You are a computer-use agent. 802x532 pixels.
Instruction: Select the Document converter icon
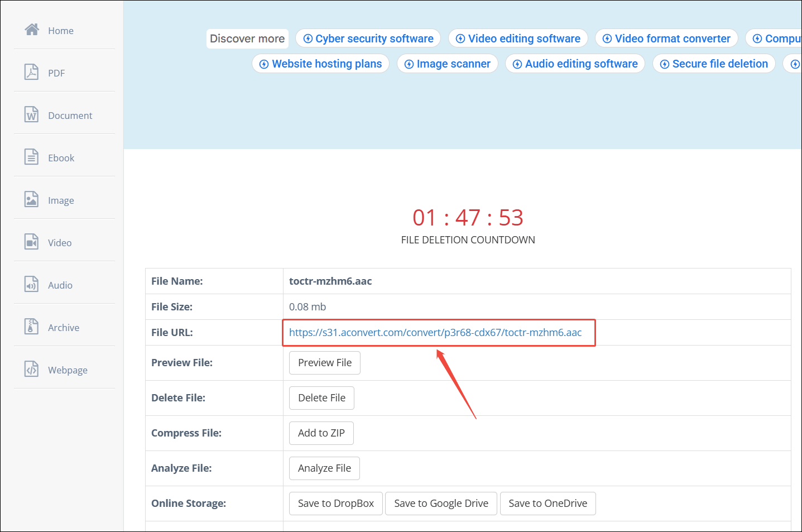pyautogui.click(x=32, y=115)
